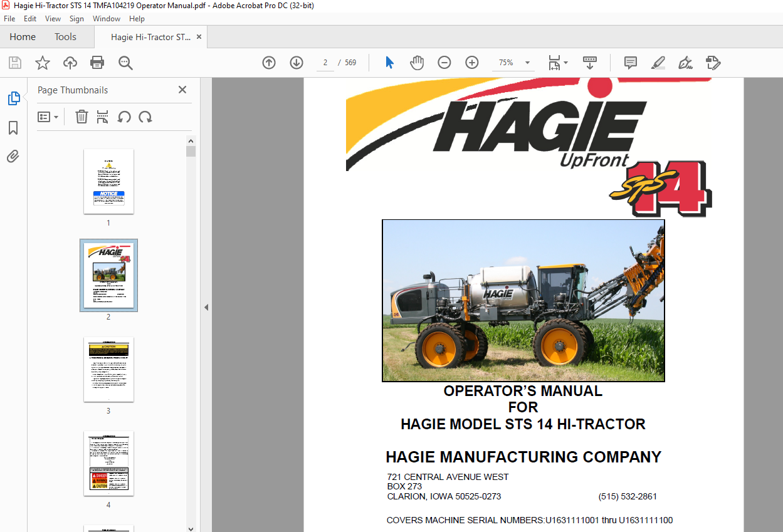
Task: Select page 4 thumbnail
Action: point(108,463)
